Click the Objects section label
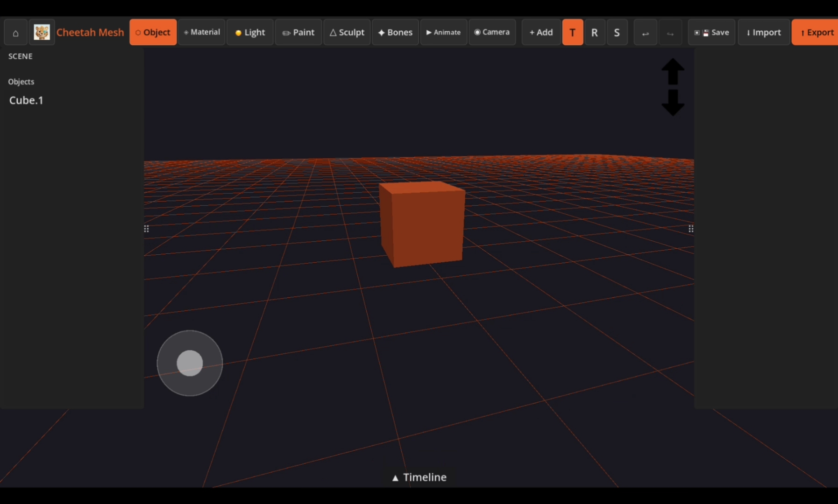The image size is (838, 504). (x=21, y=82)
